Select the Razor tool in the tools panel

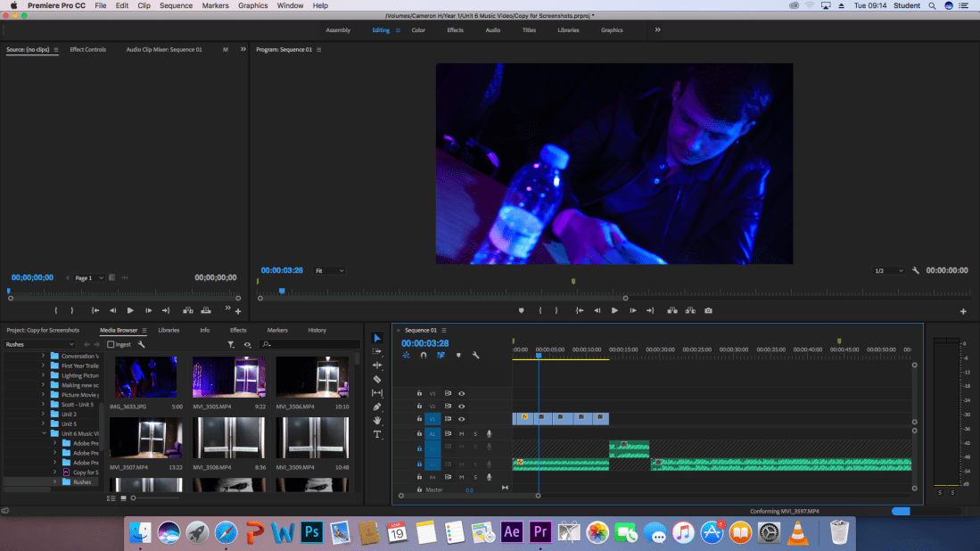pyautogui.click(x=377, y=379)
